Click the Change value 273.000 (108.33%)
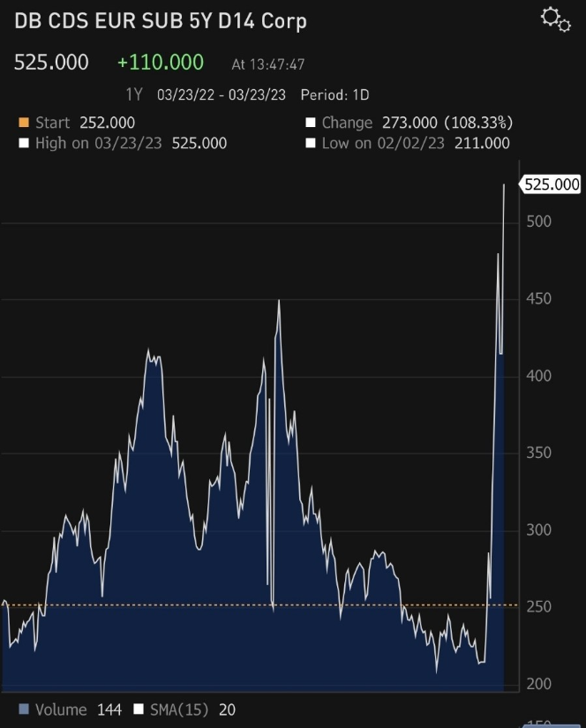Viewport: 586px width, 728px height. coord(447,123)
